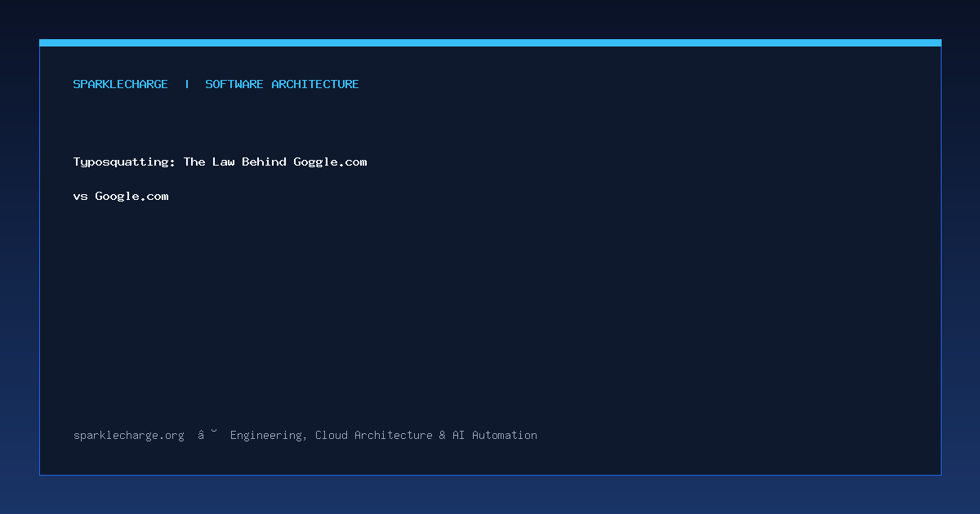Click AI Automation in the footer
980x514 pixels.
[x=495, y=436]
